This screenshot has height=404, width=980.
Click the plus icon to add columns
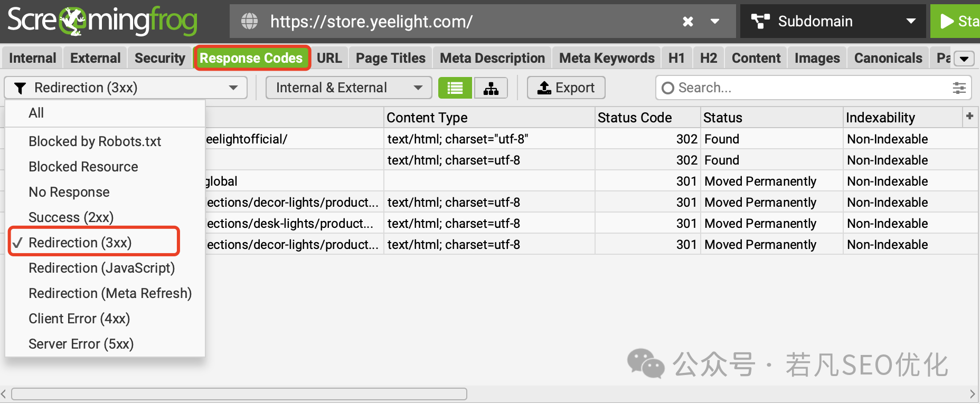coord(969,116)
